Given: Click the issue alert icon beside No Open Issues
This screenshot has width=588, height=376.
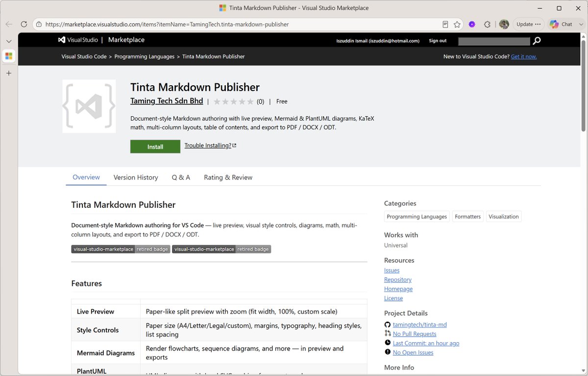Looking at the screenshot, I should pyautogui.click(x=388, y=352).
